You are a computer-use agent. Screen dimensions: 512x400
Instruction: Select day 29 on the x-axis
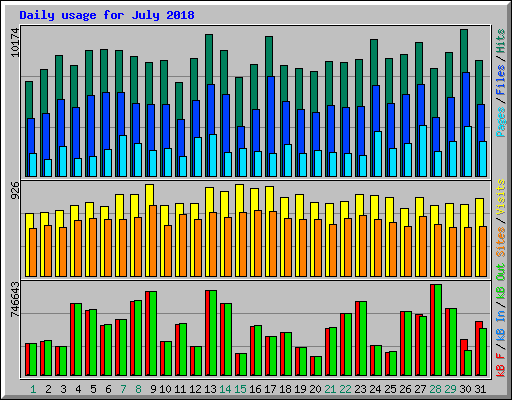(450, 389)
